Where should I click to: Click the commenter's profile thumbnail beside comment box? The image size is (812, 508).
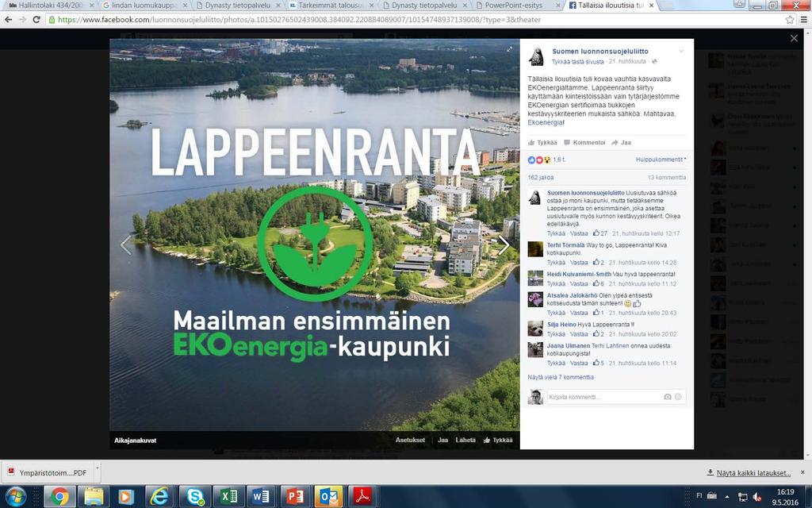coord(535,397)
